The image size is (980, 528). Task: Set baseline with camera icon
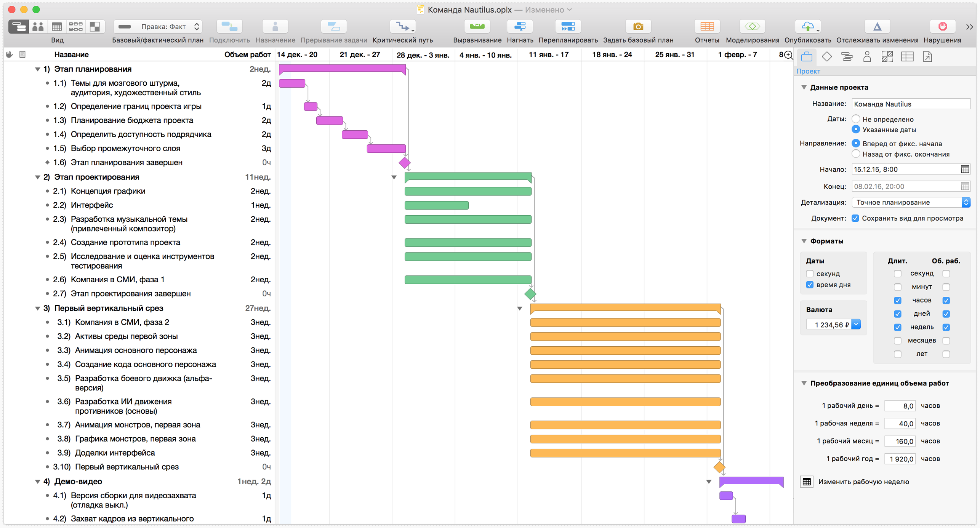pyautogui.click(x=638, y=27)
